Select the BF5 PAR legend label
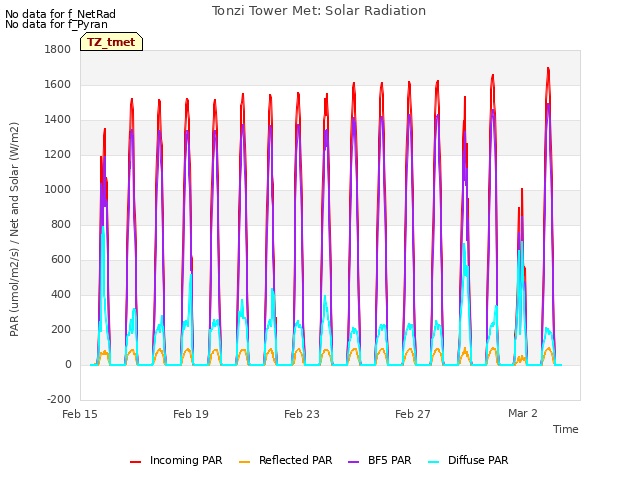The height and width of the screenshot is (480, 640). click(389, 460)
